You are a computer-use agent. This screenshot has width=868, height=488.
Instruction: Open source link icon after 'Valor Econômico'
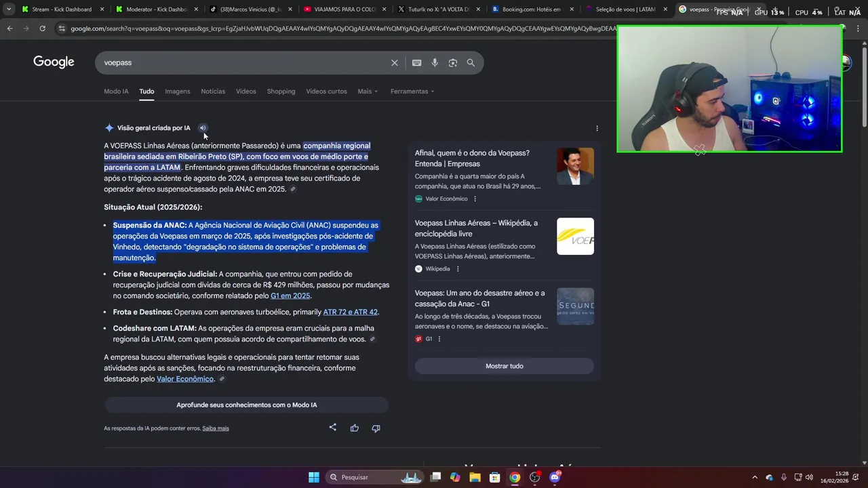(222, 379)
